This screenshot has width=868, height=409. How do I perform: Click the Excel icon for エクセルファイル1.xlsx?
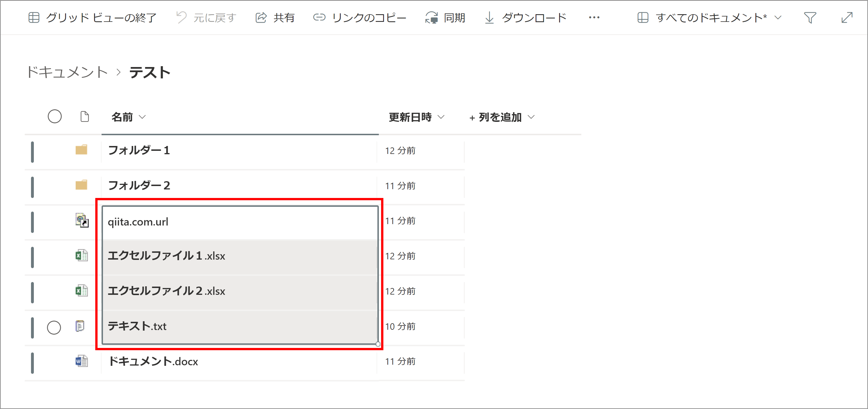(82, 256)
